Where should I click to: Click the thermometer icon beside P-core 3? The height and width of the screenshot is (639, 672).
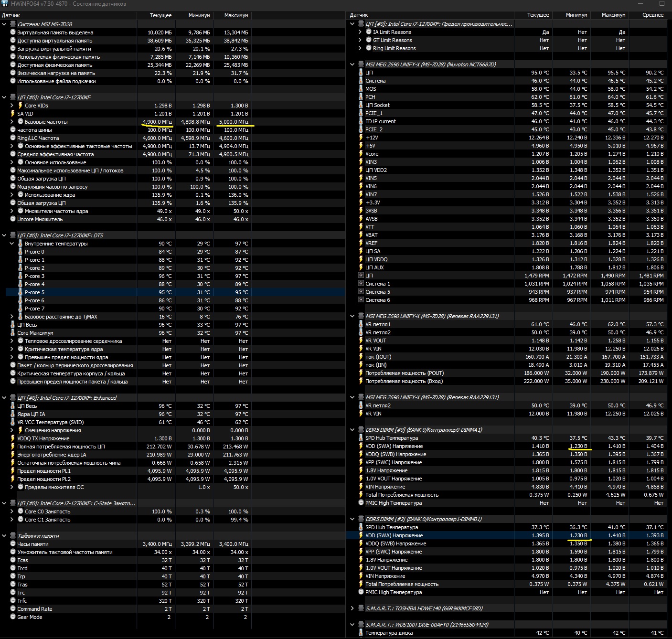[20, 276]
